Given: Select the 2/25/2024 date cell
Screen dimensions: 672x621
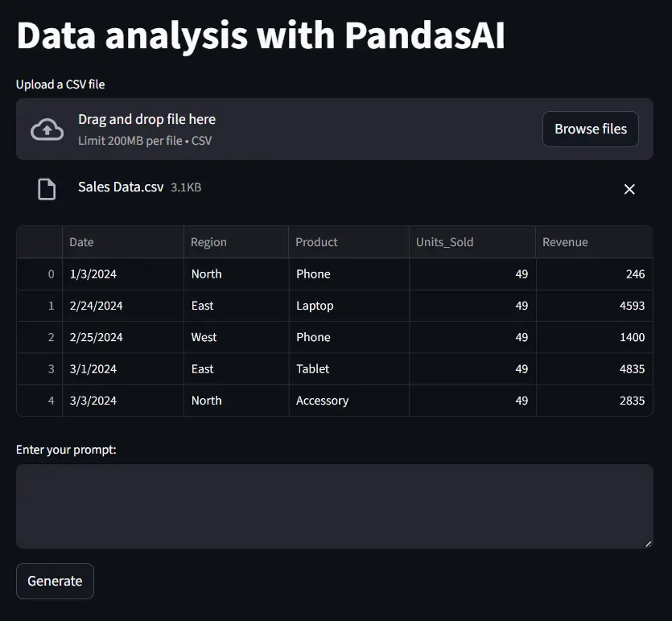Looking at the screenshot, I should [x=122, y=338].
